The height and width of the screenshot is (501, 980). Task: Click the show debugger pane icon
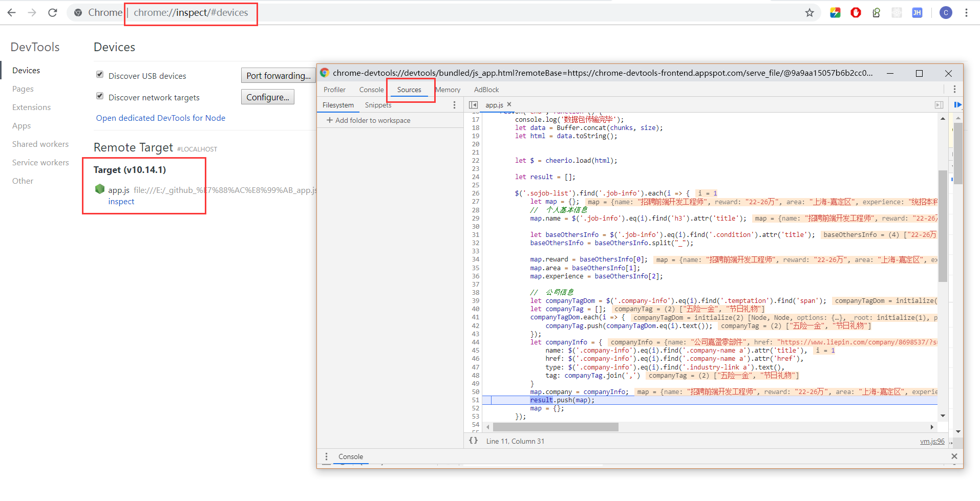939,105
